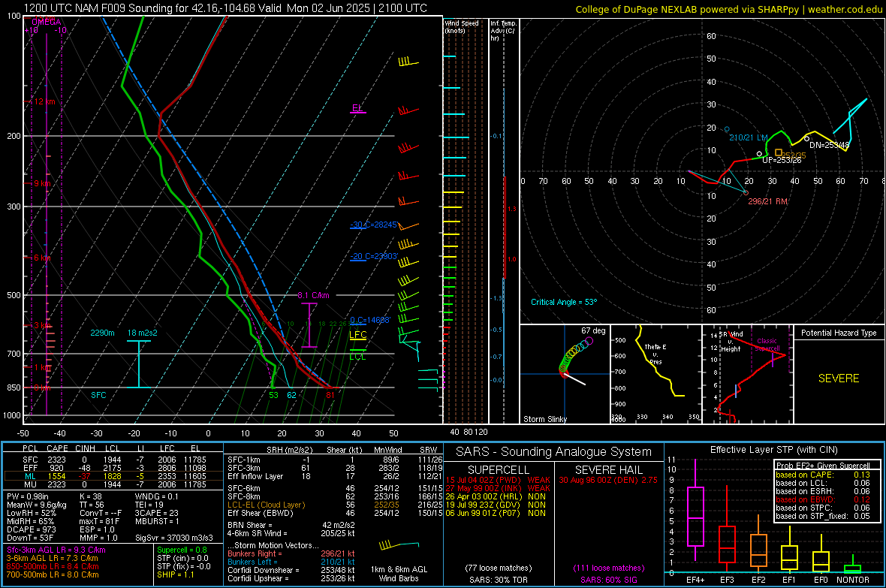Click the Theta-E v. Pres panel label
The image size is (886, 588).
655,354
